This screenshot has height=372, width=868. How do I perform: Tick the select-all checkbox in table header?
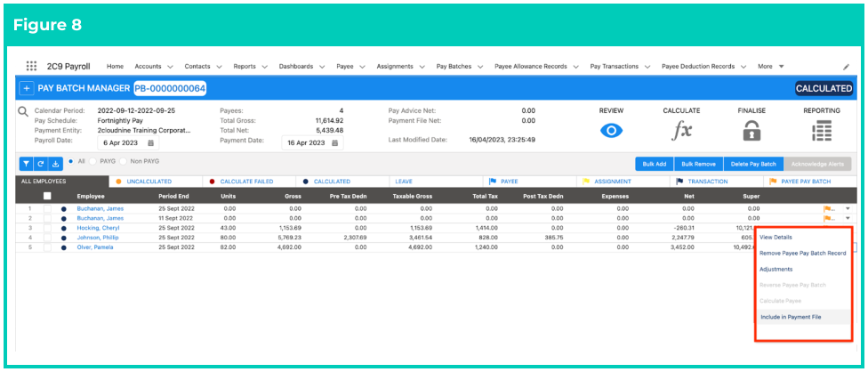47,196
